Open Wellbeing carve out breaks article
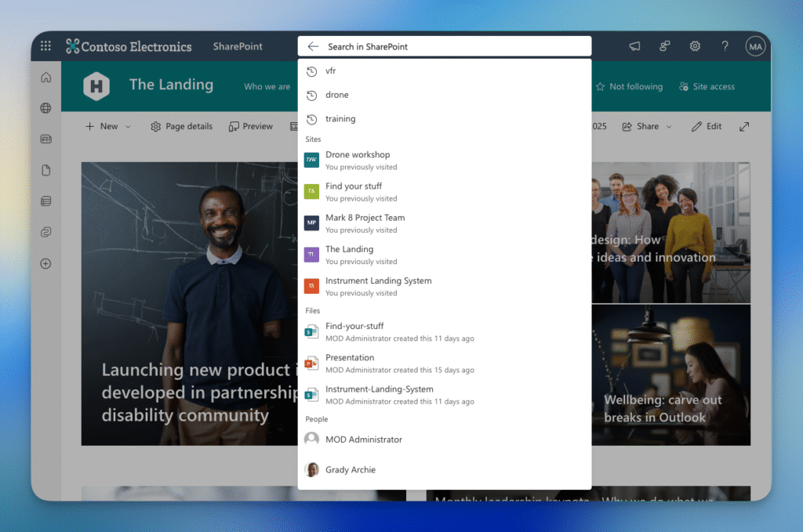Image resolution: width=803 pixels, height=532 pixels. coord(671,375)
